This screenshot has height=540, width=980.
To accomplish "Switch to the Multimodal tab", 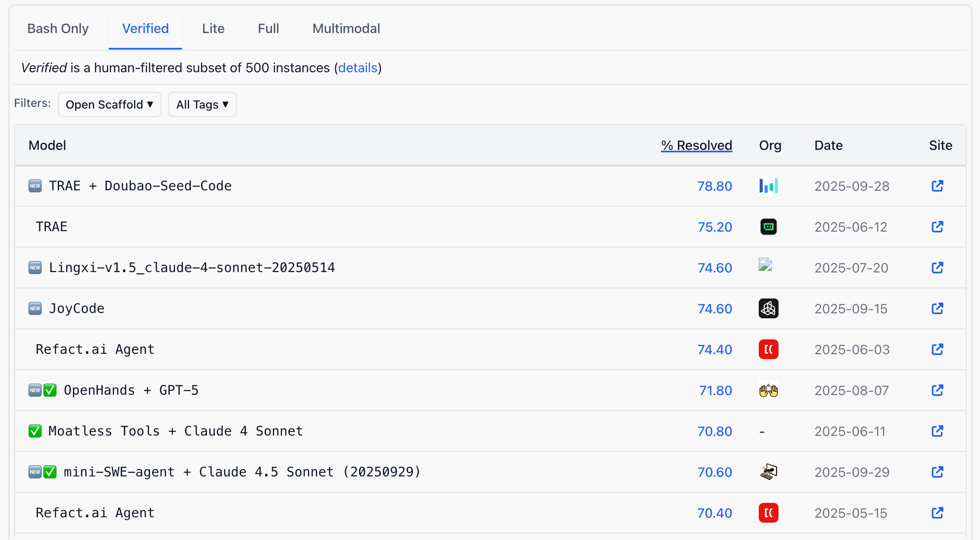I will pos(346,28).
